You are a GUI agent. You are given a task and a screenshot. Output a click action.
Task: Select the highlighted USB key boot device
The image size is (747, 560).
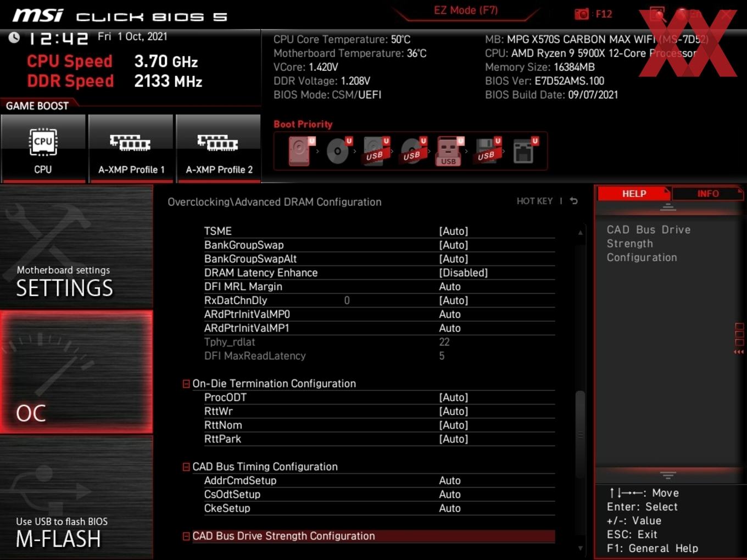point(450,151)
